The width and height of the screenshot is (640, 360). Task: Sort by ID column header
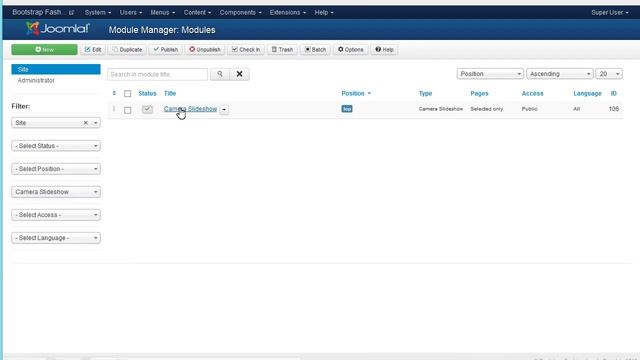click(613, 93)
